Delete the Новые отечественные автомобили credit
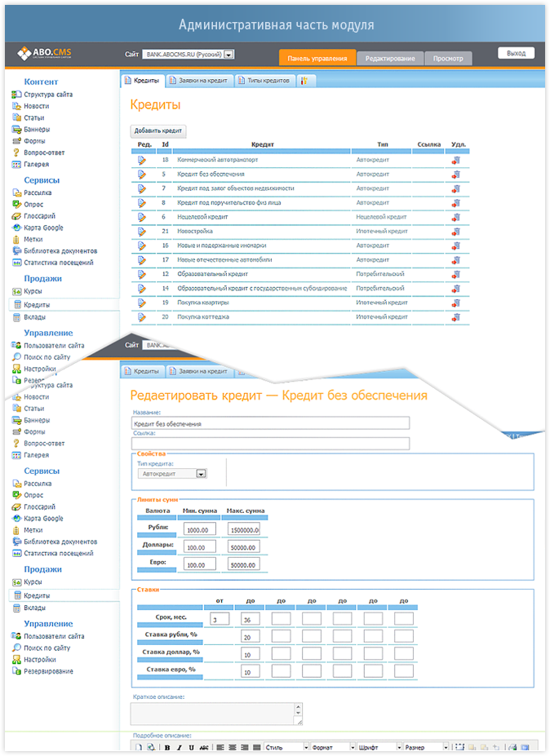550x756 pixels. pos(456,260)
